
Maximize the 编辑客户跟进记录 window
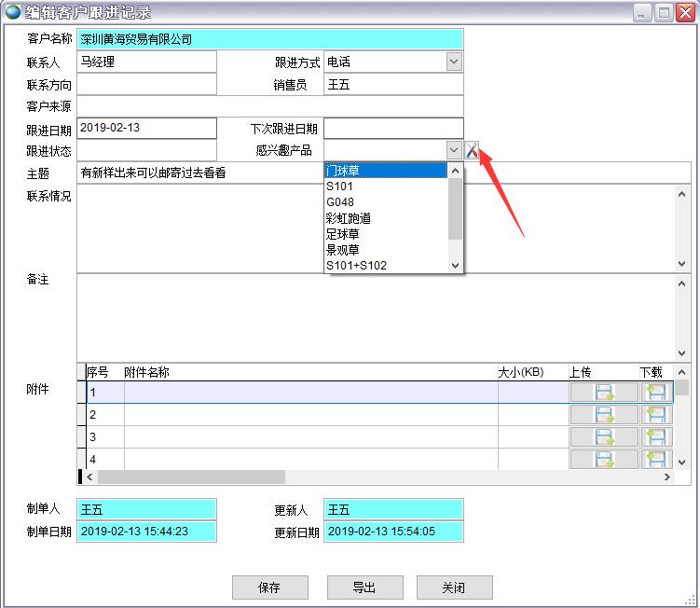664,12
